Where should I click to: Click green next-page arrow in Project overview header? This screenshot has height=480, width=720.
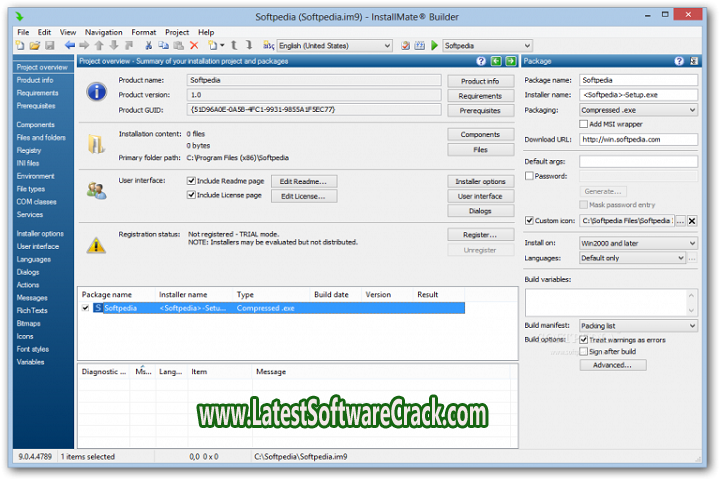click(510, 61)
